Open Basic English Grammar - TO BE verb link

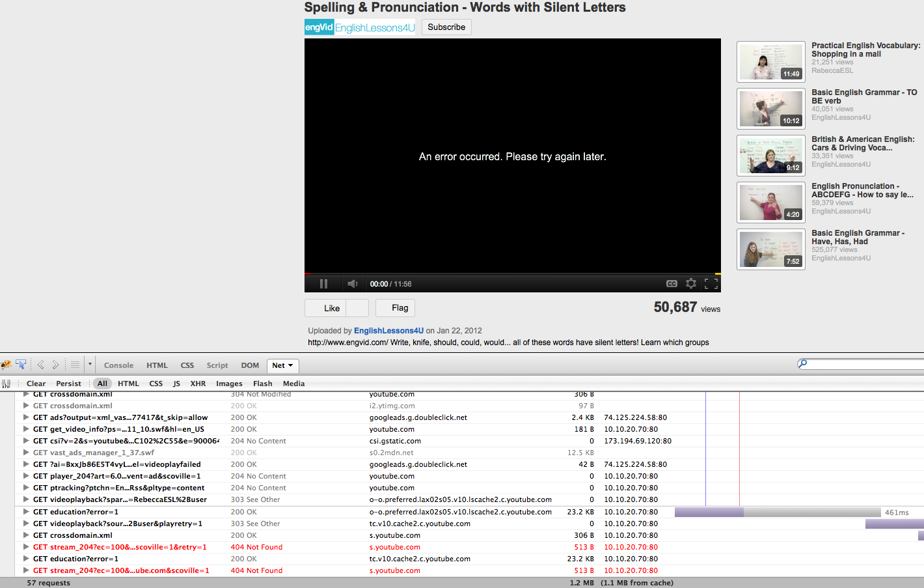(x=864, y=96)
